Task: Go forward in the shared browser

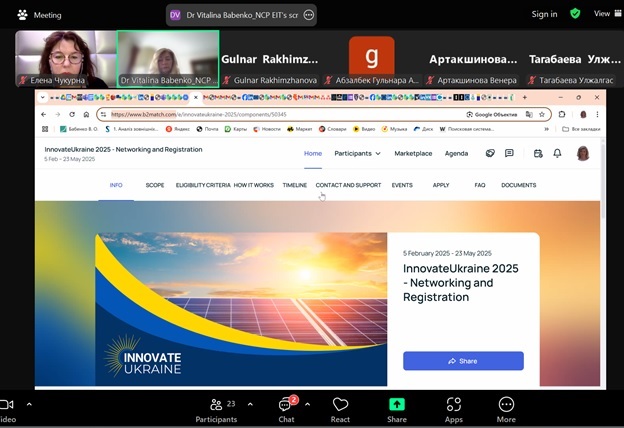Action: click(x=58, y=114)
